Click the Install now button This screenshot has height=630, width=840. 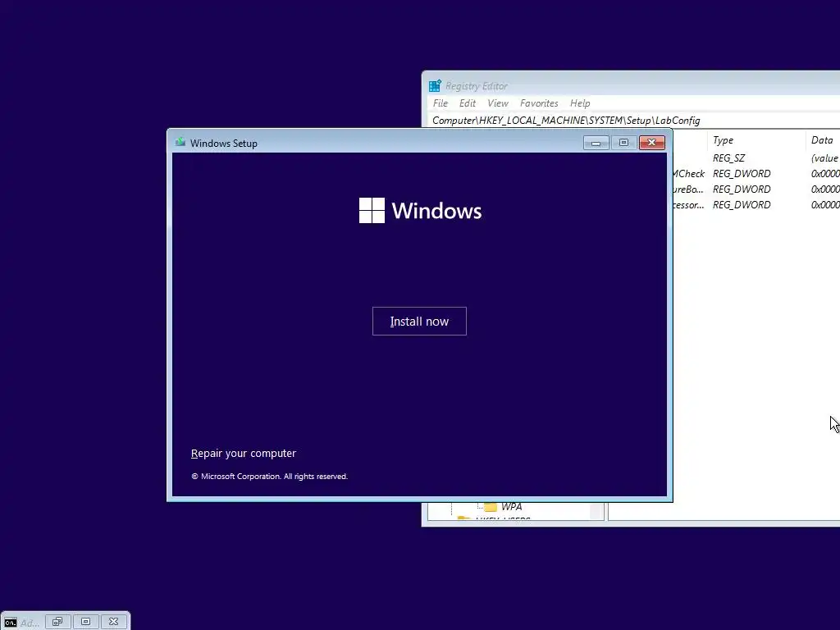419,321
